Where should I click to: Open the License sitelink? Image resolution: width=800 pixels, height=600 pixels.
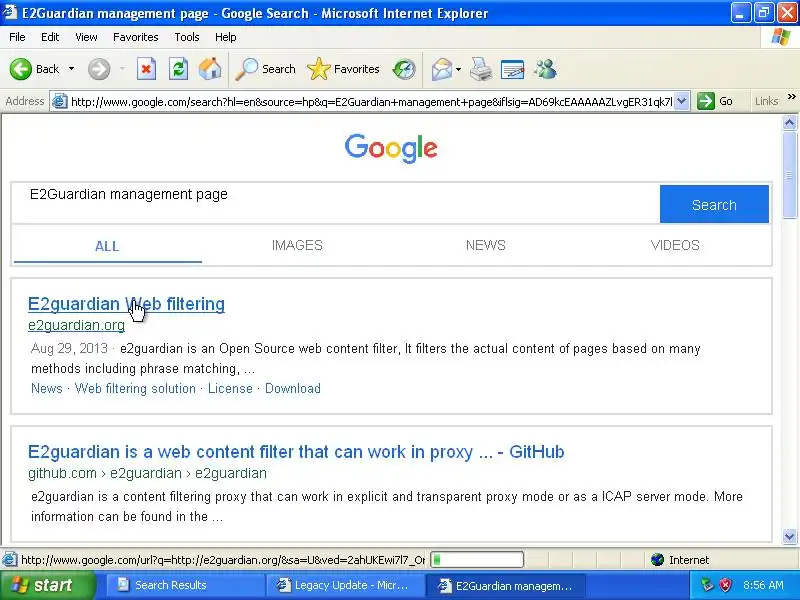(230, 388)
